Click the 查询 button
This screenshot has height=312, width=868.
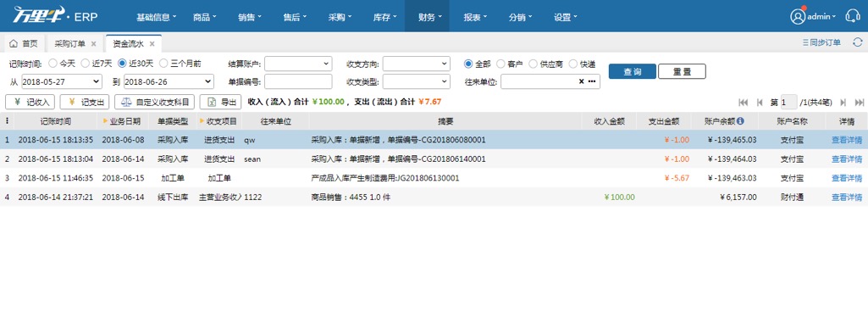point(633,71)
